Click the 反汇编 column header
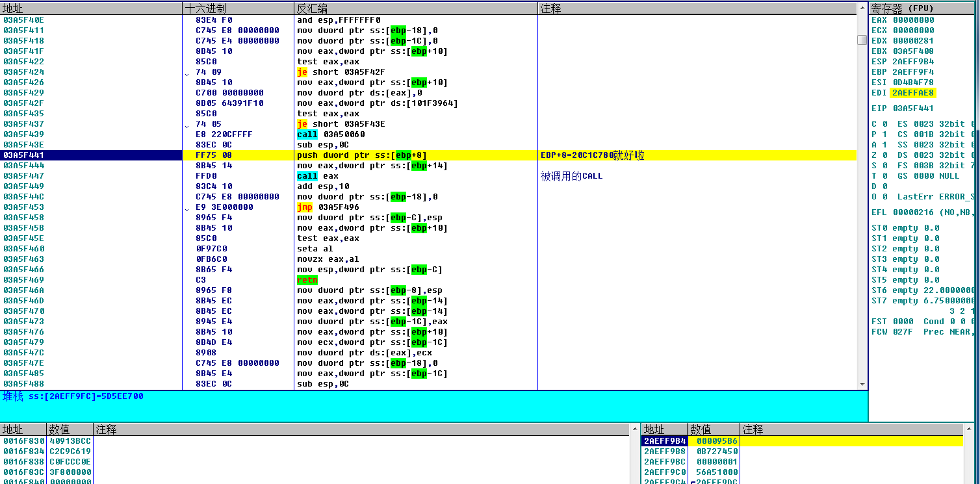The width and height of the screenshot is (980, 484). point(415,8)
